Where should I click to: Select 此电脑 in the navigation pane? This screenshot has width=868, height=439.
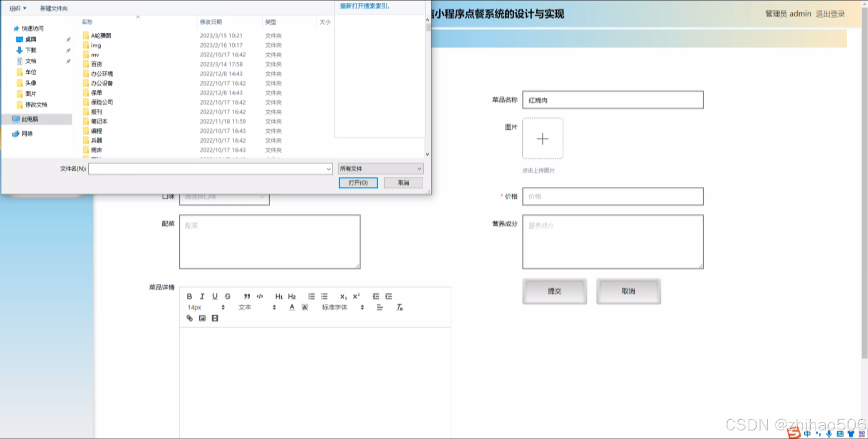pyautogui.click(x=30, y=119)
